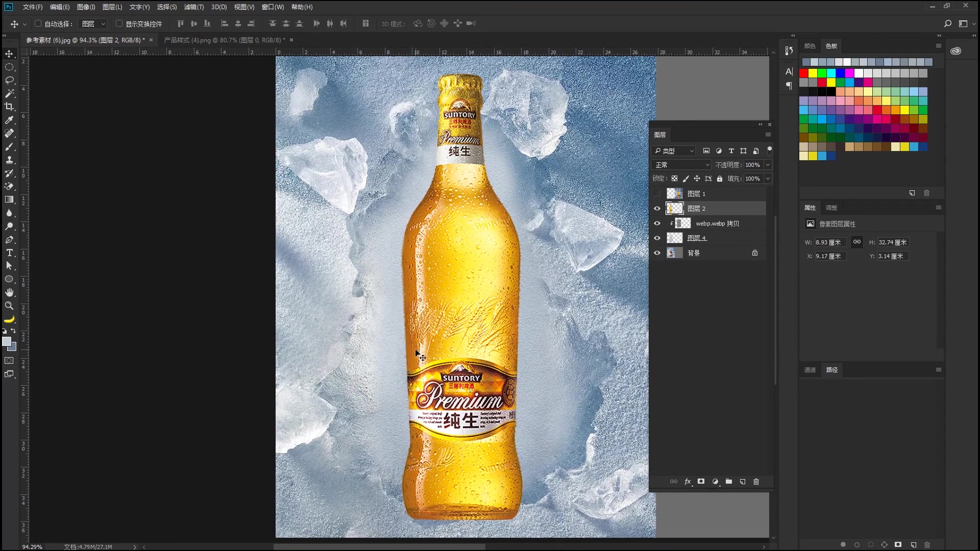Open 图层 auto-select dropdown
The height and width of the screenshot is (551, 980).
(93, 24)
